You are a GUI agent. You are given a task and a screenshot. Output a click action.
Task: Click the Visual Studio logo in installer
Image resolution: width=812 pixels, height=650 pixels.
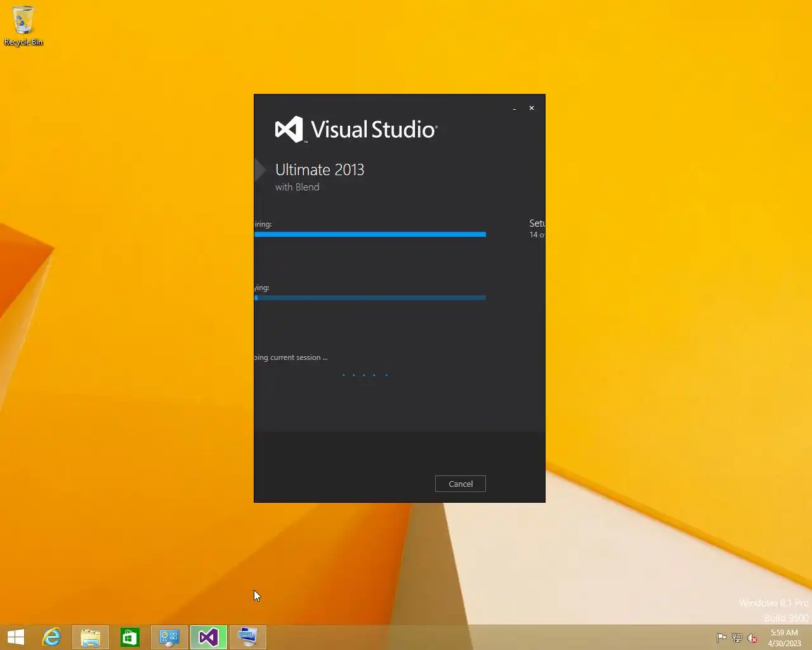coord(356,129)
